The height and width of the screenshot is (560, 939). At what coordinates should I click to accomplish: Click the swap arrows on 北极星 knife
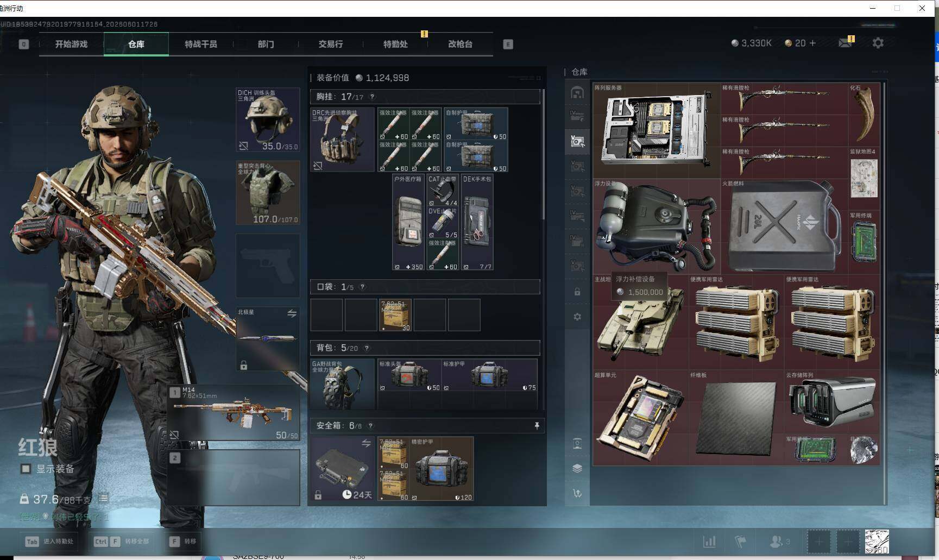click(292, 313)
